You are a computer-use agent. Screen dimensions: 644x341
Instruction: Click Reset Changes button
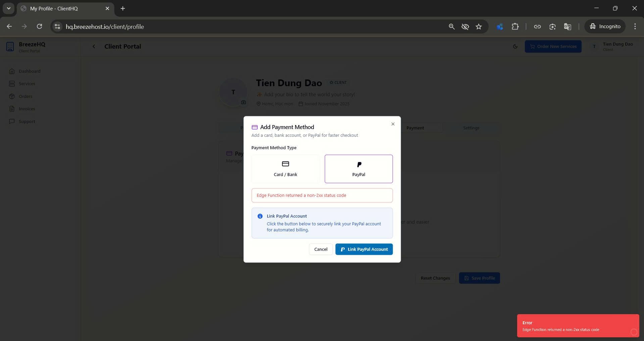(x=435, y=278)
